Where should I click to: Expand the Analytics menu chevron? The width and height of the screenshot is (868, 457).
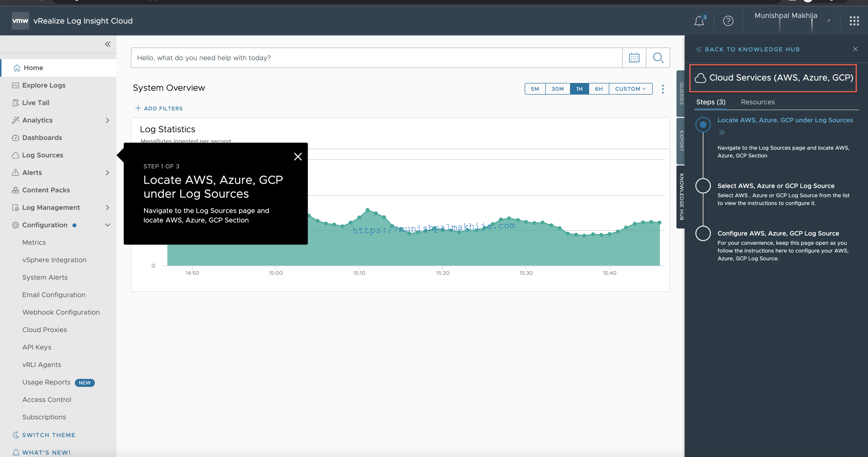coord(107,120)
